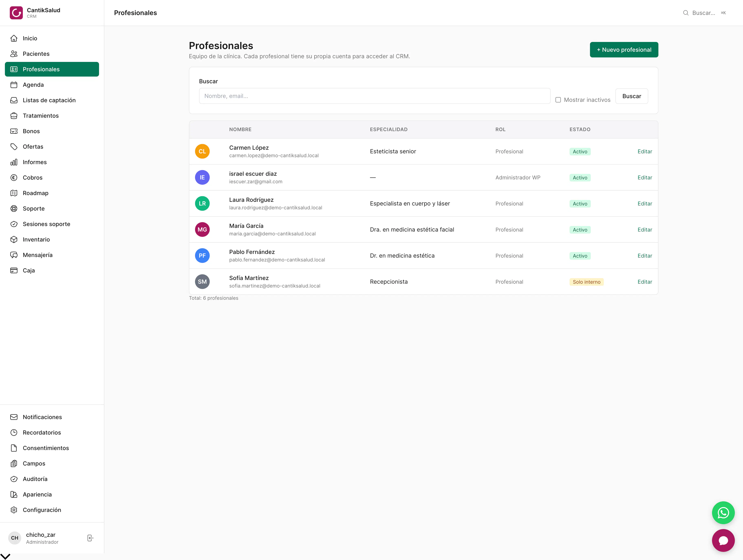Screen dimensions: 743x560
Task: Open Tratamientos briefcase icon
Action: pyautogui.click(x=14, y=115)
